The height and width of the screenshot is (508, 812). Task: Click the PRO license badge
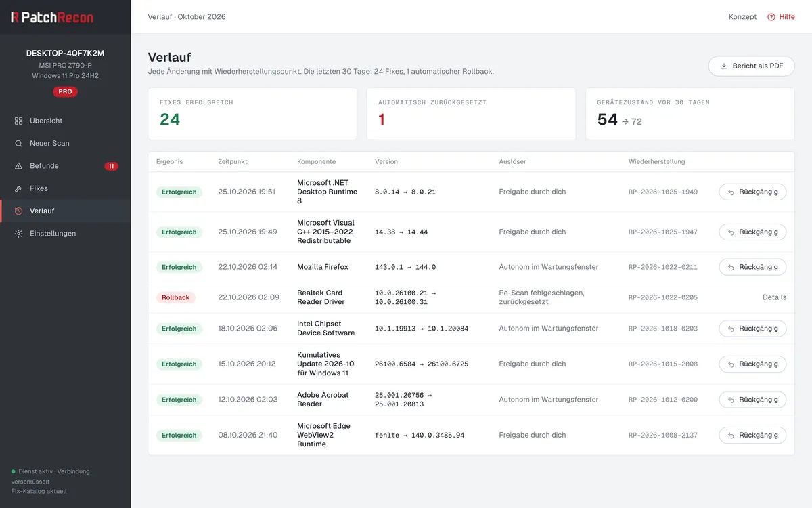click(65, 91)
